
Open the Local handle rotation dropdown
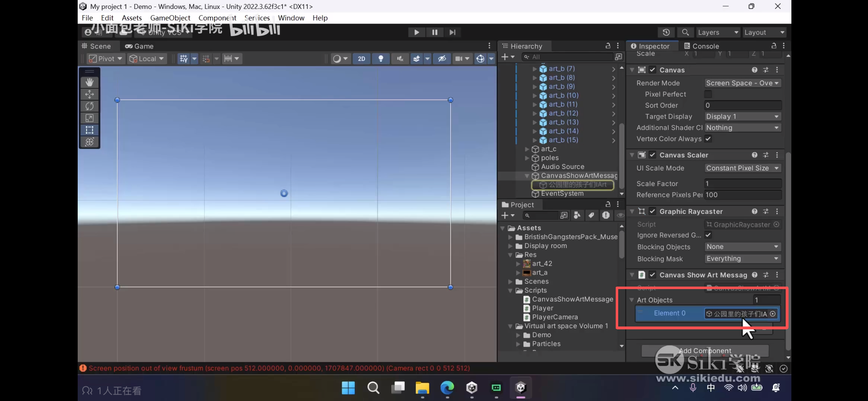click(147, 58)
